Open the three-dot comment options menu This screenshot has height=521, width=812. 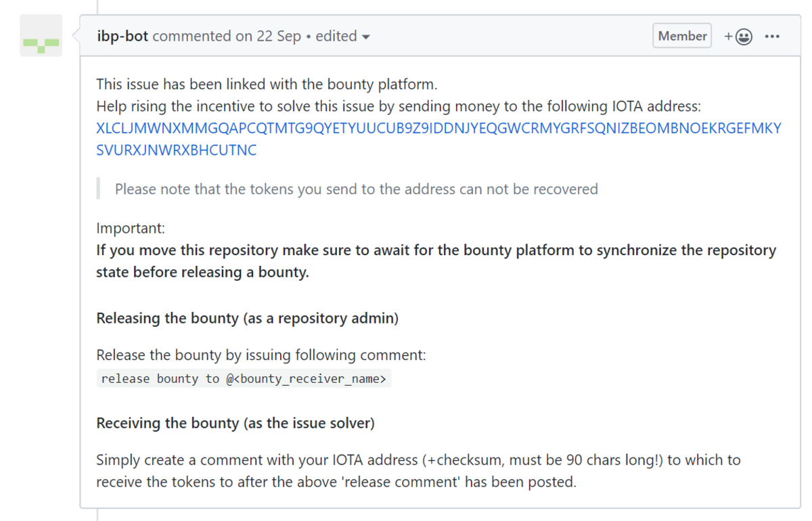pyautogui.click(x=772, y=37)
